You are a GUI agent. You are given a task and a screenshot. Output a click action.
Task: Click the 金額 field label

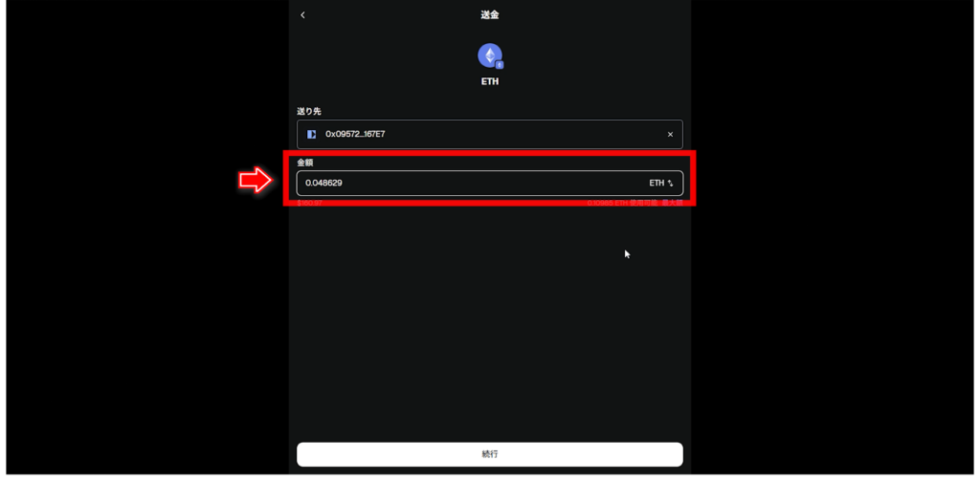tap(305, 162)
